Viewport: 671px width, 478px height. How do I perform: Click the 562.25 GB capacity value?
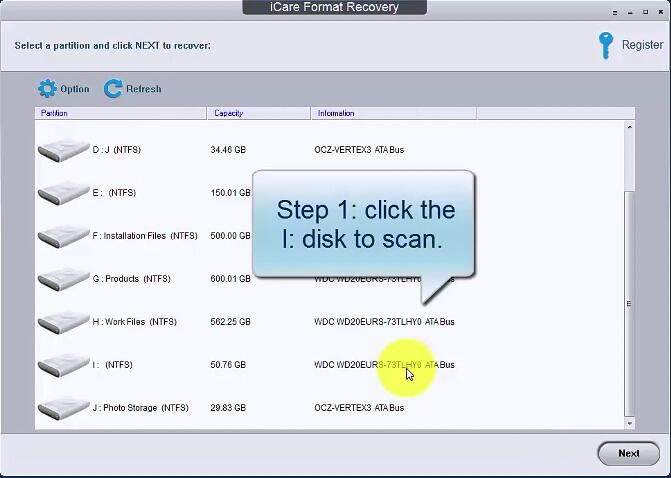pyautogui.click(x=230, y=322)
